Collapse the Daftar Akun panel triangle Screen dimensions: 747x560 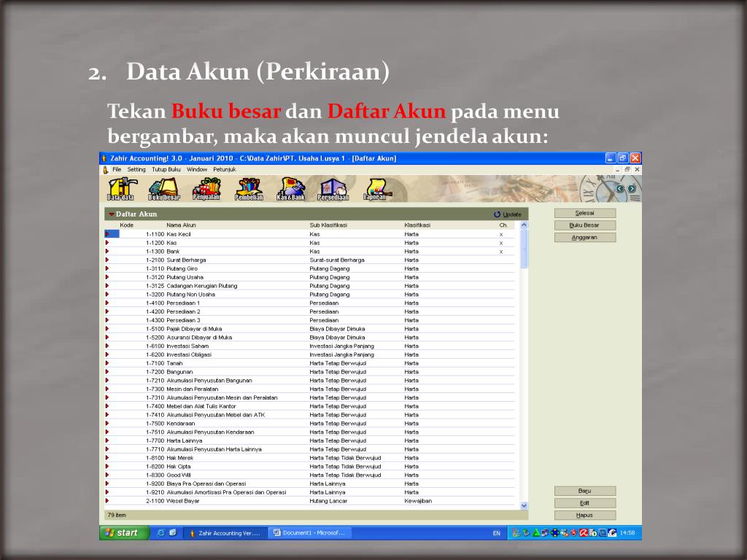point(112,214)
